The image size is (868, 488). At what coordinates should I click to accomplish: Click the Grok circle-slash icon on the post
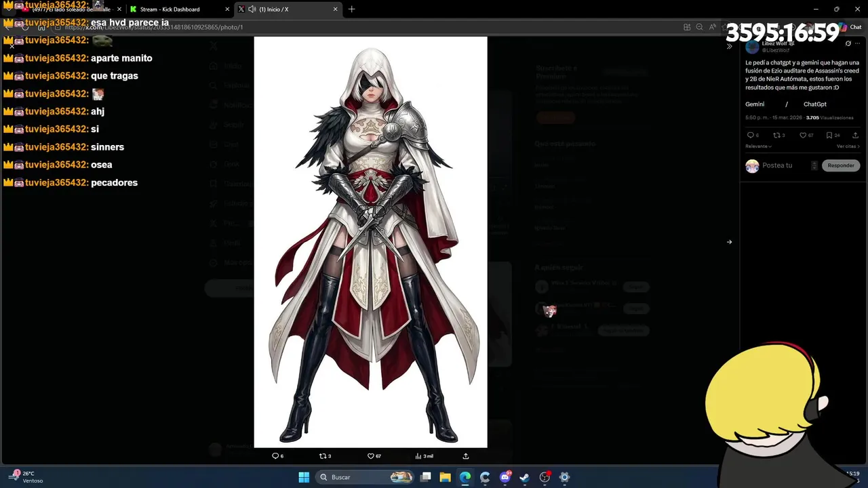click(x=848, y=43)
